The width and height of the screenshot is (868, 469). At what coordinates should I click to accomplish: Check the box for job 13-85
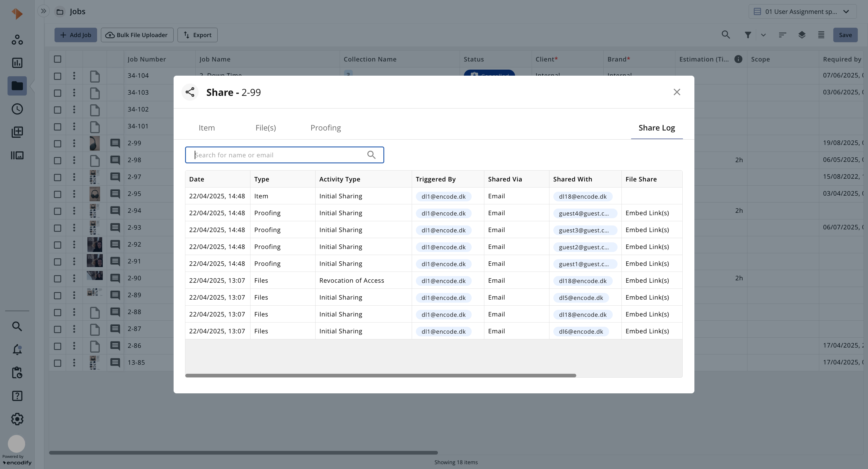pos(58,363)
